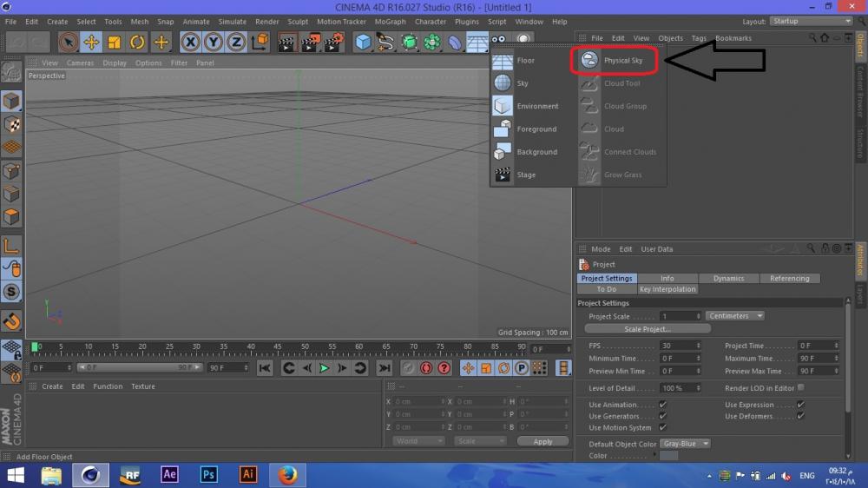Select the Live Selection arrow tool
Screen dimensions: 868x488
click(x=68, y=42)
